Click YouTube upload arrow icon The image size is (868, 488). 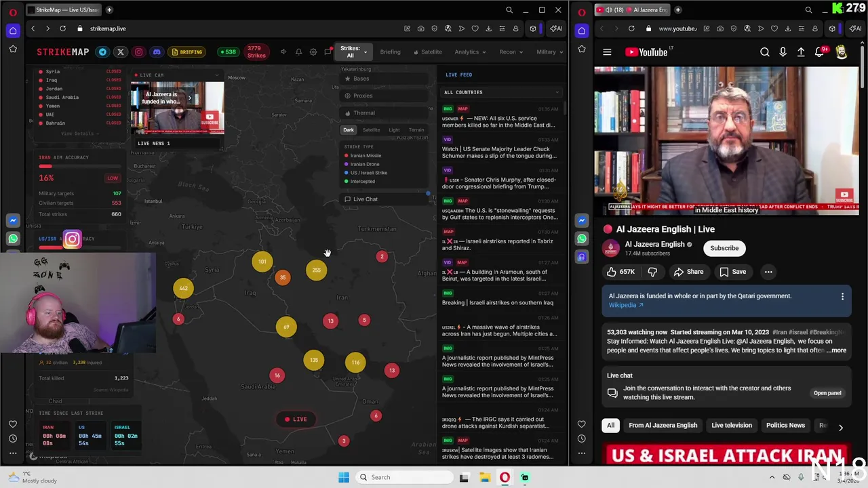801,52
